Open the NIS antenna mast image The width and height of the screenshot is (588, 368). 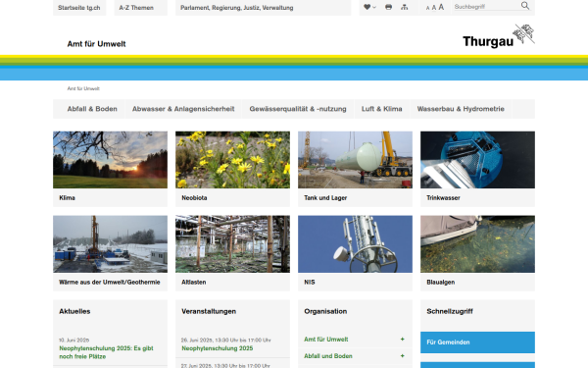coord(355,243)
